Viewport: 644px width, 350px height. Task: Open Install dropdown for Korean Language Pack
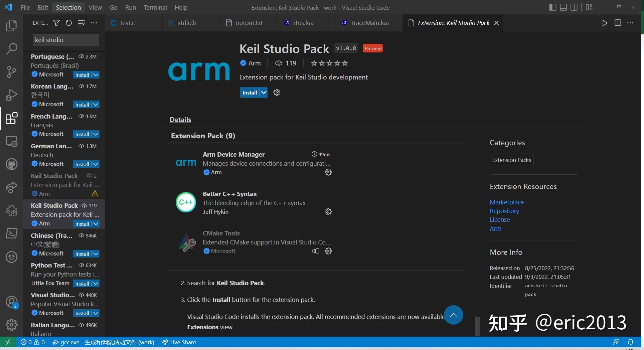96,105
